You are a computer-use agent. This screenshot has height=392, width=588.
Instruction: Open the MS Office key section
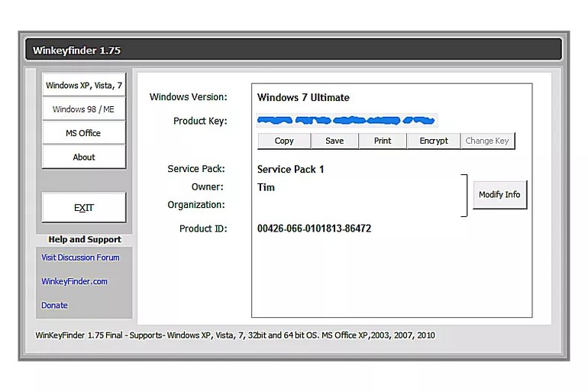(x=84, y=133)
